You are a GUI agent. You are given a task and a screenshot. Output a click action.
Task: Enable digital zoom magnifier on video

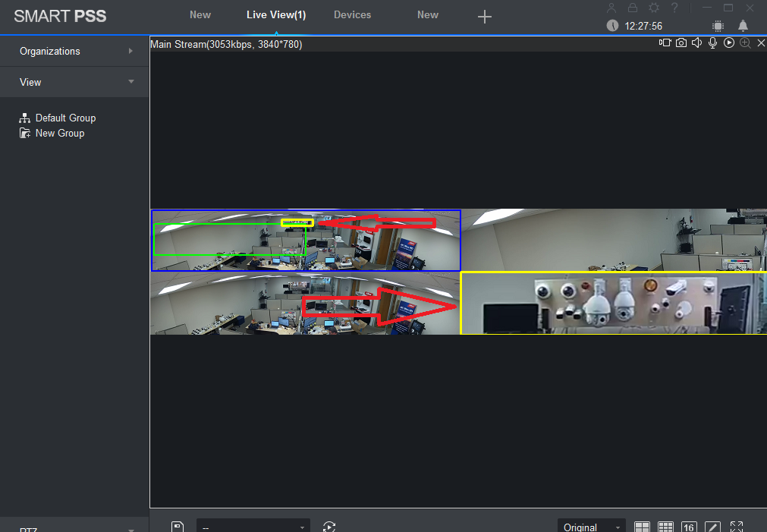pyautogui.click(x=745, y=43)
